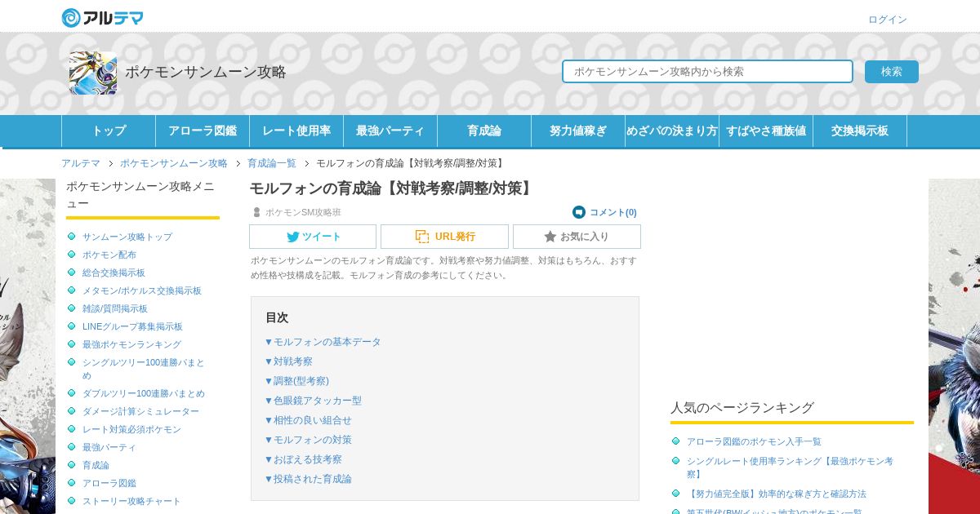The height and width of the screenshot is (514, 980).
Task: Click ログイン link at top right
Action: click(x=888, y=20)
